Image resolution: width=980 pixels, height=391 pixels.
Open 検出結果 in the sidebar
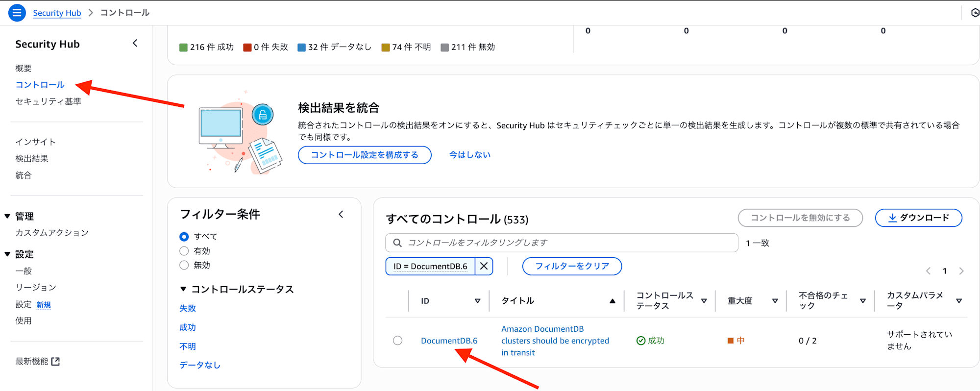point(32,158)
